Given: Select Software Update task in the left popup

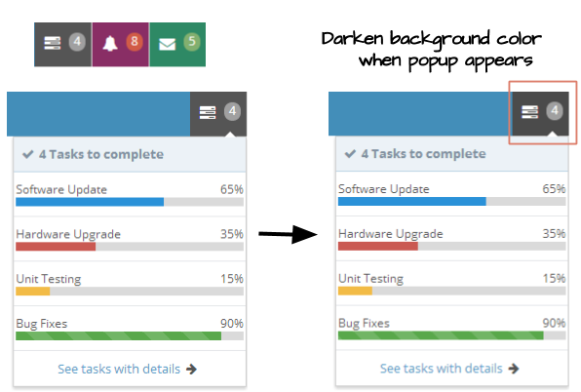Looking at the screenshot, I should pyautogui.click(x=130, y=194).
